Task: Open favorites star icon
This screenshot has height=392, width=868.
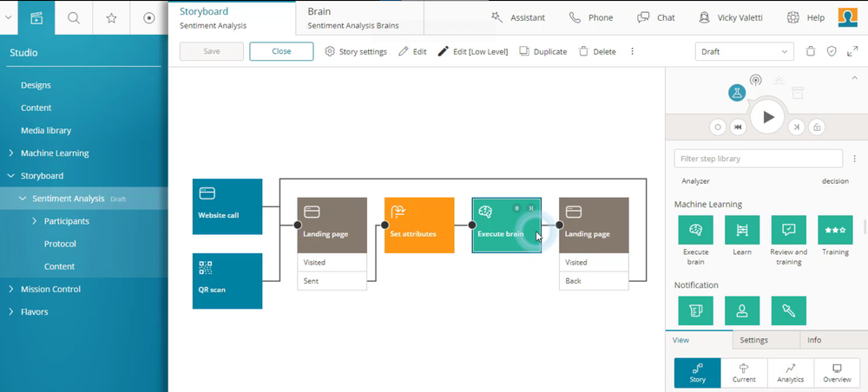Action: coord(111,17)
